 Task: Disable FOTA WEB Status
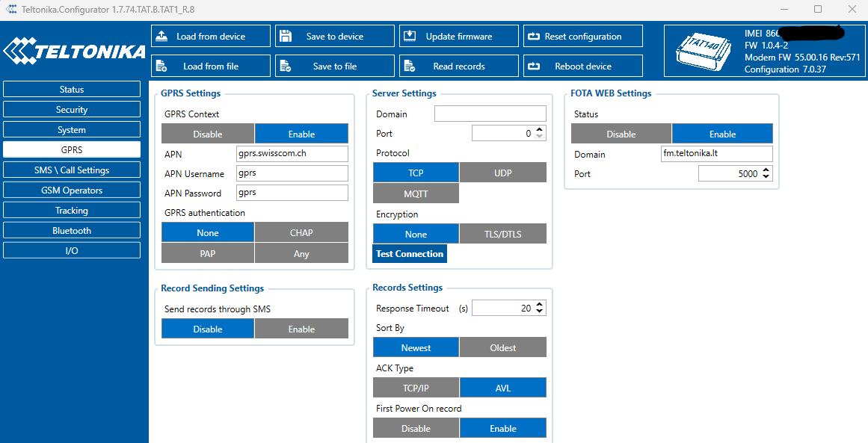[x=621, y=134]
